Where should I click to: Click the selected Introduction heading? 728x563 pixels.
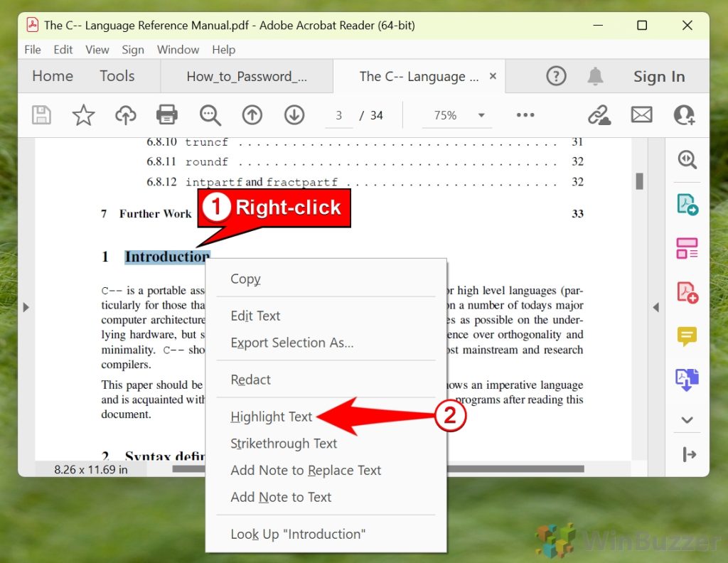pyautogui.click(x=167, y=257)
